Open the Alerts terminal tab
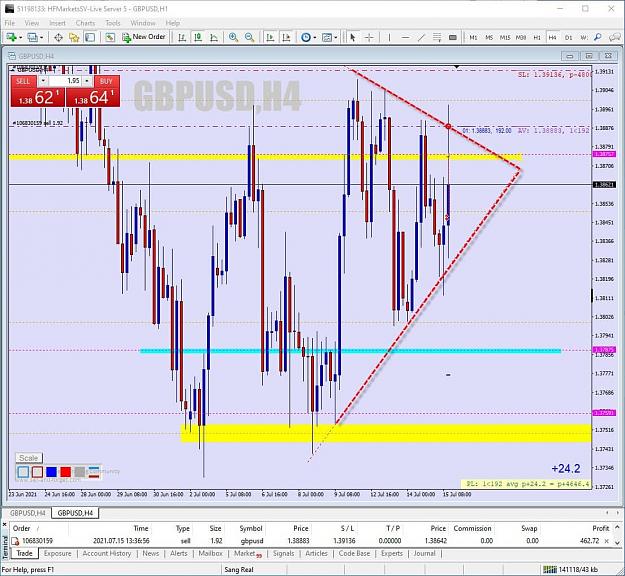The width and height of the screenshot is (625, 576). 179,553
